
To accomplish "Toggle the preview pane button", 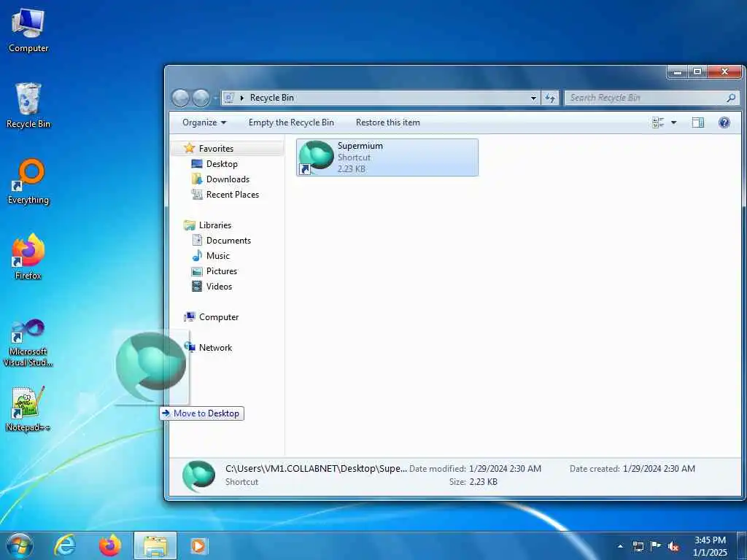I will pos(698,122).
